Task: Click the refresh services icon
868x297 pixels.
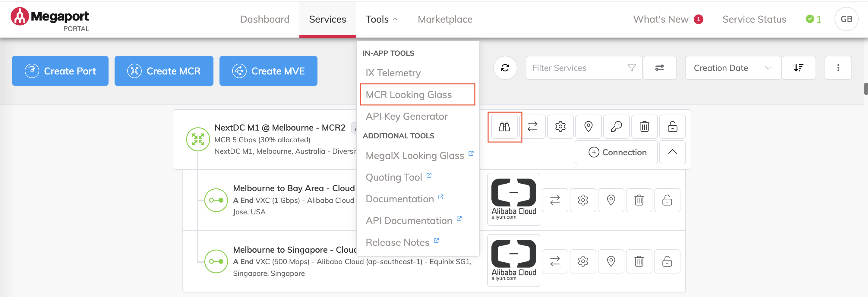Action: pyautogui.click(x=505, y=68)
